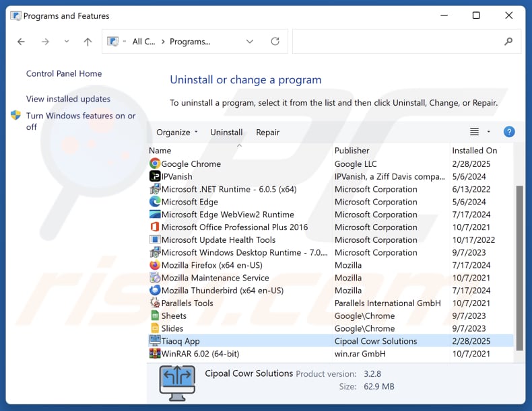
Task: Click Parallels International GmbH publisher cell
Action: click(387, 303)
